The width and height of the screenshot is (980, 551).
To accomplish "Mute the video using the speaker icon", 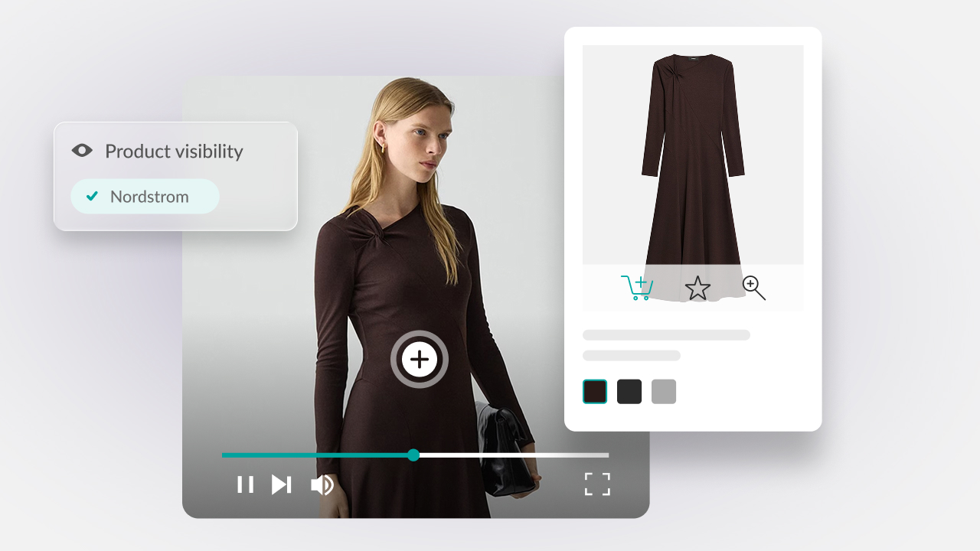I will (322, 484).
